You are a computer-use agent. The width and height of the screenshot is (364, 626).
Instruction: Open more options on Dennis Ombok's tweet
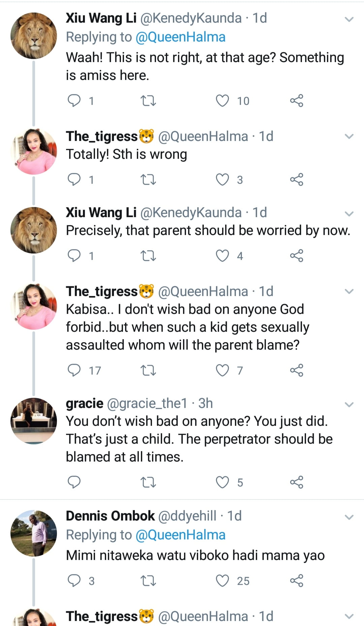(x=349, y=517)
